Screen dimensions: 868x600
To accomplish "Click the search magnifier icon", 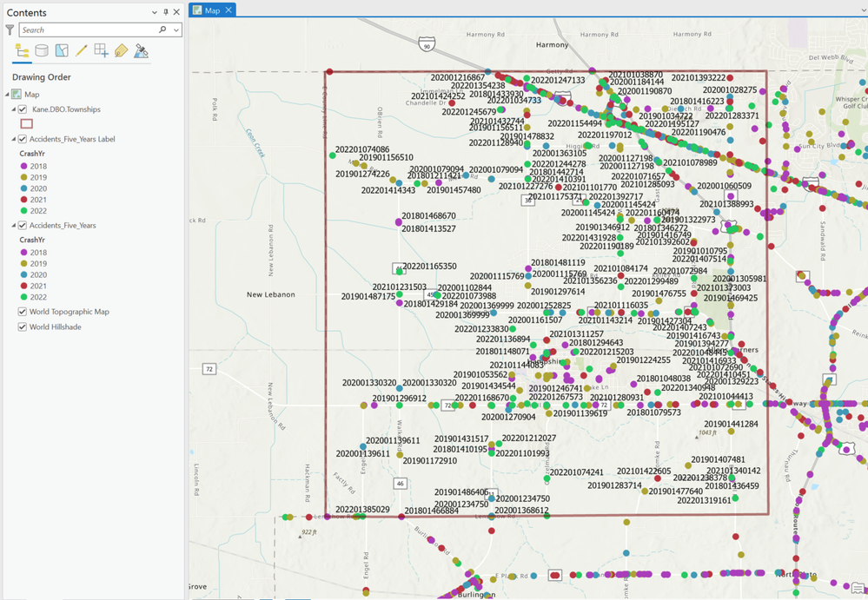I will [x=162, y=30].
